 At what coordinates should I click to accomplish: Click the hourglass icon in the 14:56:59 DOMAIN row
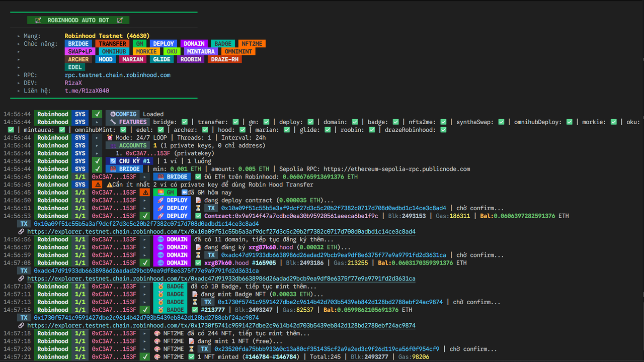[x=198, y=255]
